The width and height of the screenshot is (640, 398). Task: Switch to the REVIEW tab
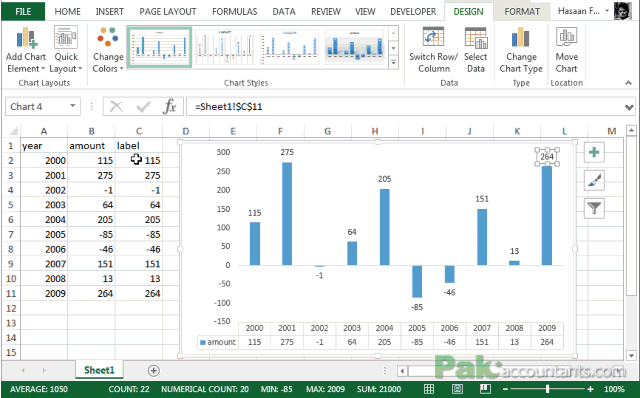(x=326, y=11)
